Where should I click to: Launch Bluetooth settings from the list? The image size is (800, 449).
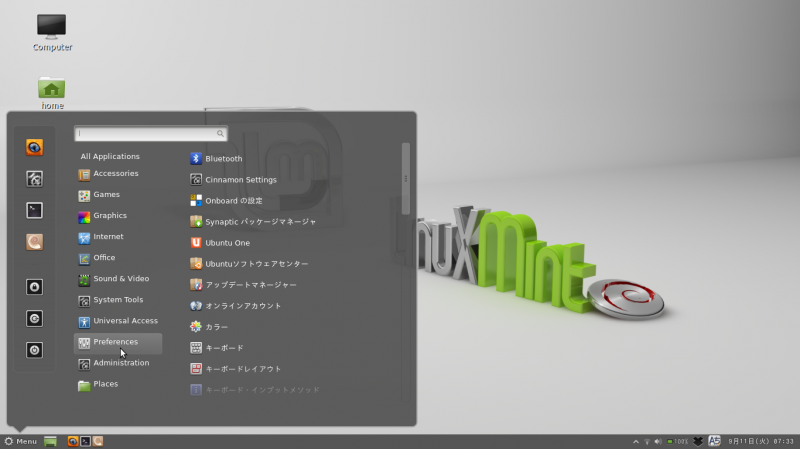click(x=216, y=159)
